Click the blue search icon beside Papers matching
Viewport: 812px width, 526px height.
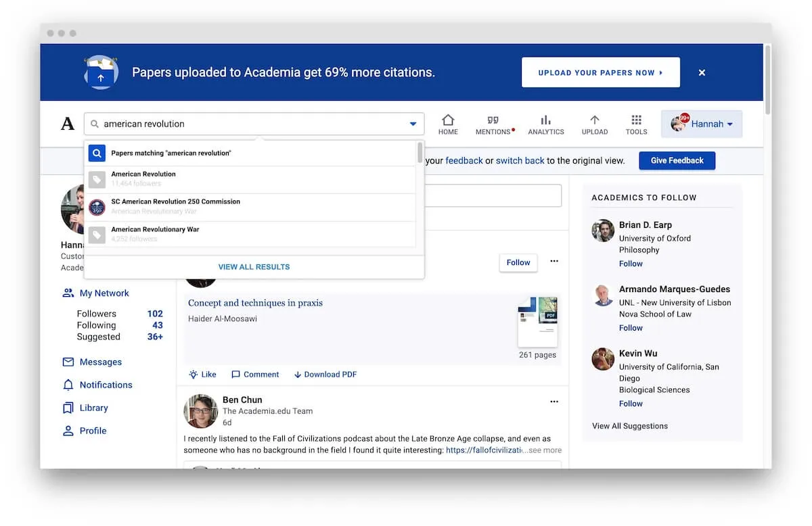97,153
